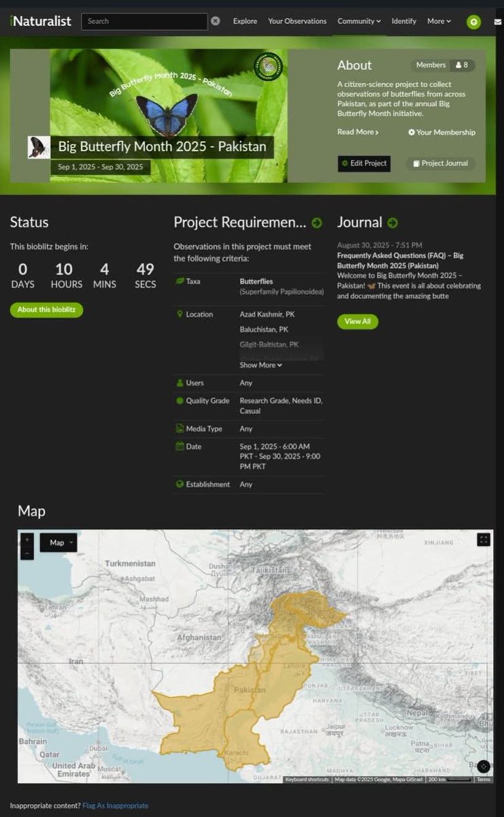Open Your Membership settings
The height and width of the screenshot is (817, 504).
click(x=441, y=132)
